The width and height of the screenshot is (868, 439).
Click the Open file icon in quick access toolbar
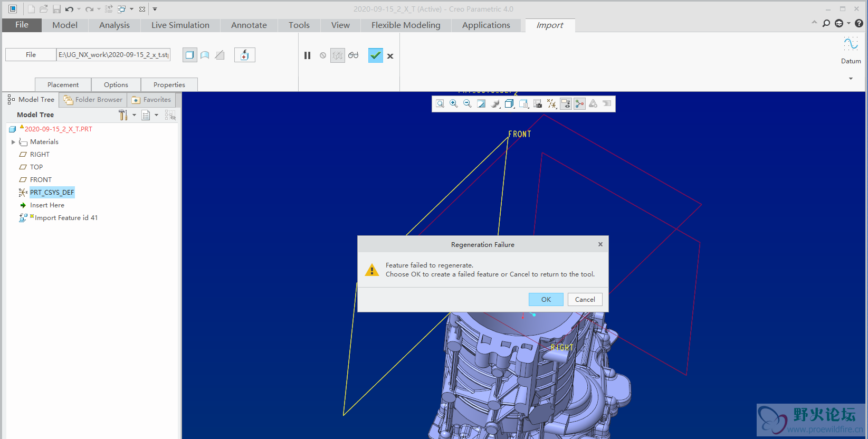click(x=44, y=9)
